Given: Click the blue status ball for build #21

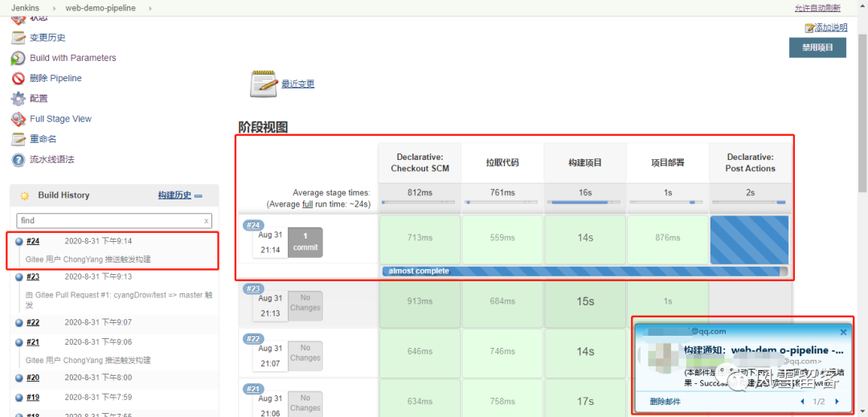Looking at the screenshot, I should [18, 342].
